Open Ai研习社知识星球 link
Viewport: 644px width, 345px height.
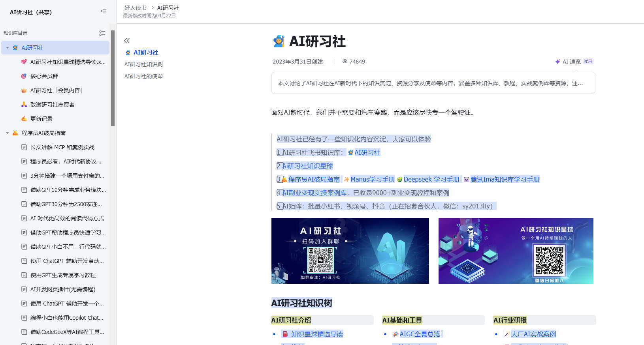coord(308,166)
